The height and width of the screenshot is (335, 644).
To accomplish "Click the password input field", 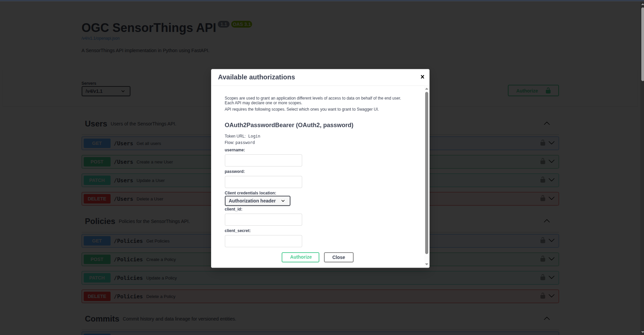I will pos(263,182).
